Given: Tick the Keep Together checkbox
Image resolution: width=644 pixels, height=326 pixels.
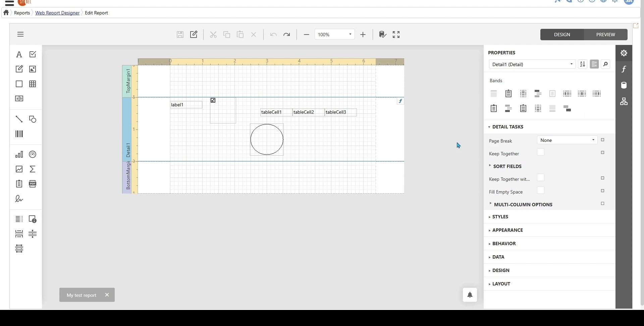Looking at the screenshot, I should [x=541, y=152].
